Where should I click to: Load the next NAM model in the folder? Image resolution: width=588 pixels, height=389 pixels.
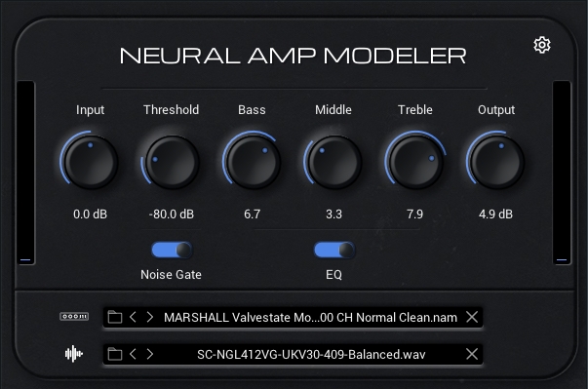(x=149, y=317)
